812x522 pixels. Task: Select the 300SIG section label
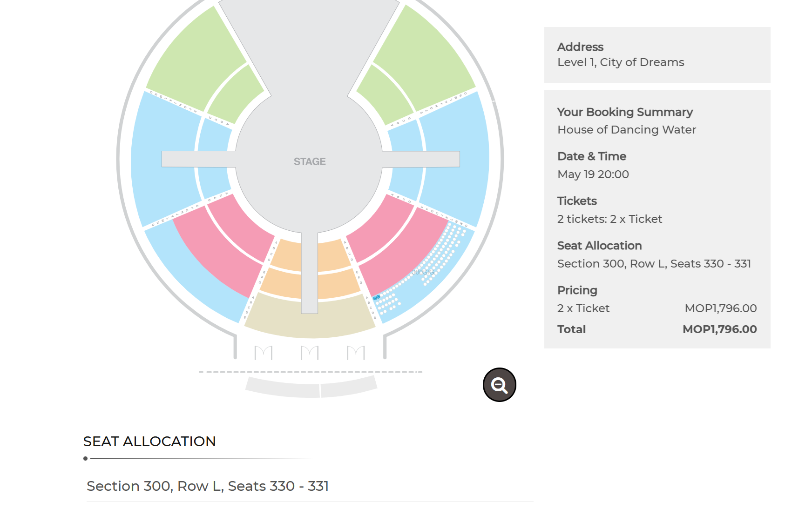[x=423, y=272]
